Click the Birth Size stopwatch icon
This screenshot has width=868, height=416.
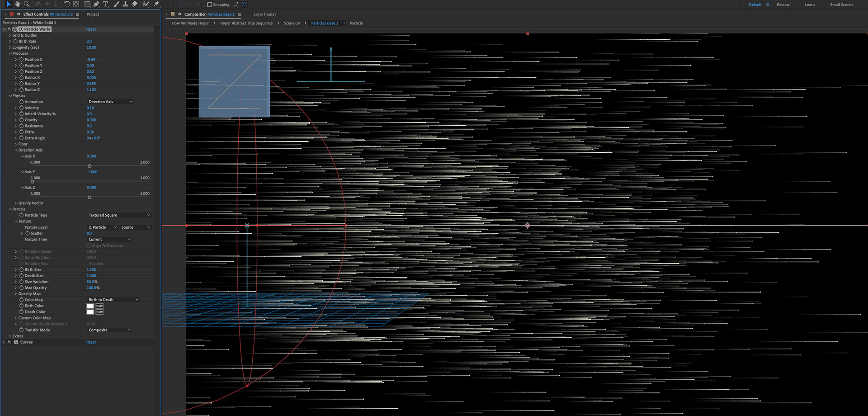[21, 269]
